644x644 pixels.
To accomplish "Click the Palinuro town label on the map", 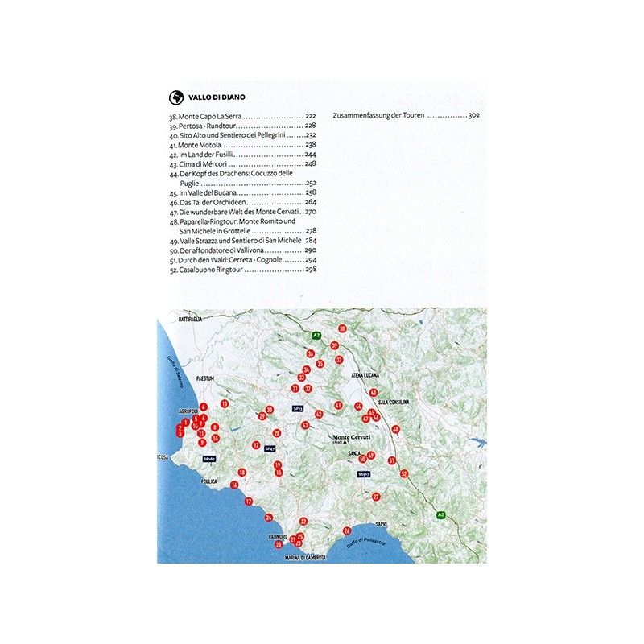I will [278, 535].
